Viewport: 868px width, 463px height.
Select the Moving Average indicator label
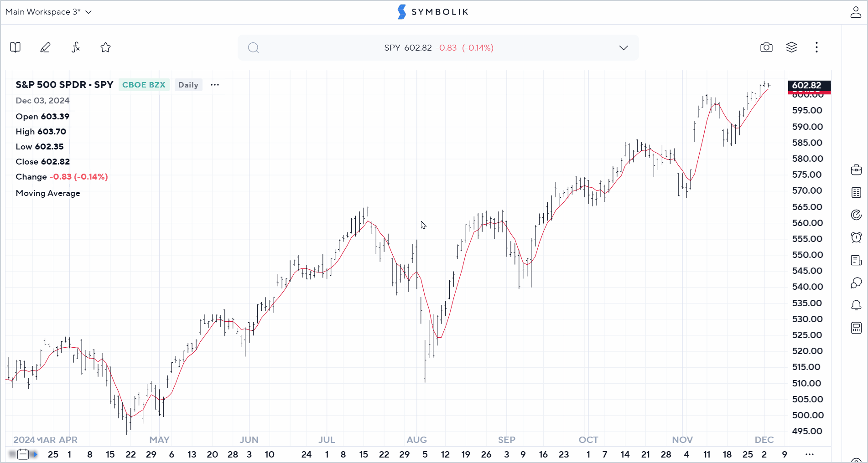(48, 193)
